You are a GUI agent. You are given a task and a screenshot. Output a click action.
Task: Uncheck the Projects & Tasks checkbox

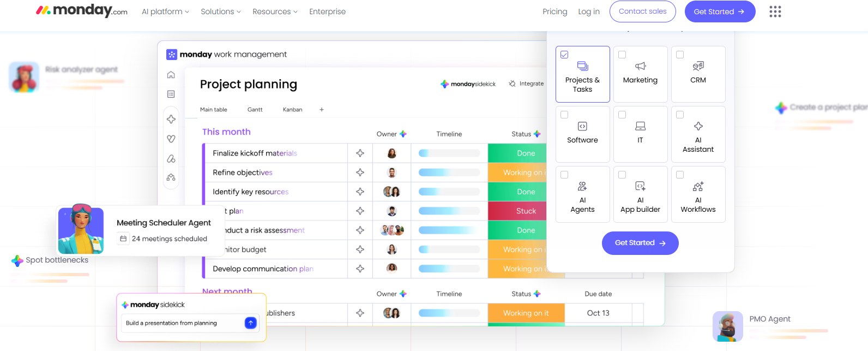tap(564, 55)
